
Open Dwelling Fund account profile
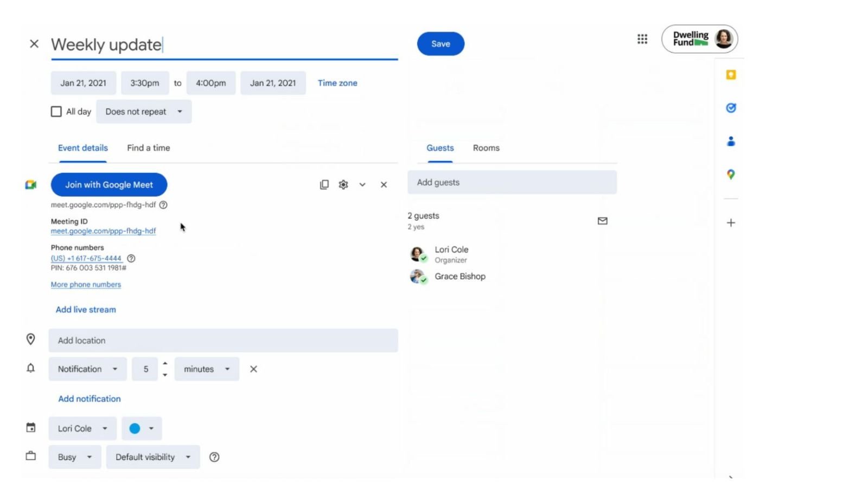pos(699,39)
